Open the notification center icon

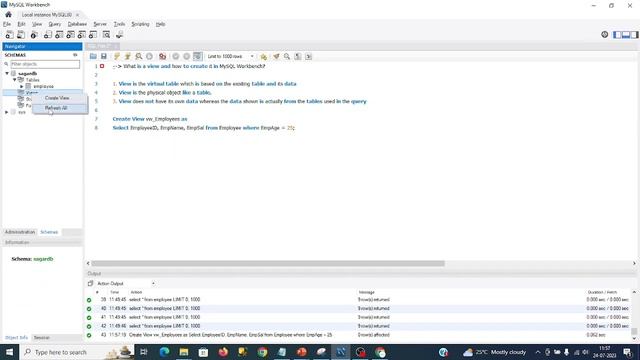click(x=628, y=352)
